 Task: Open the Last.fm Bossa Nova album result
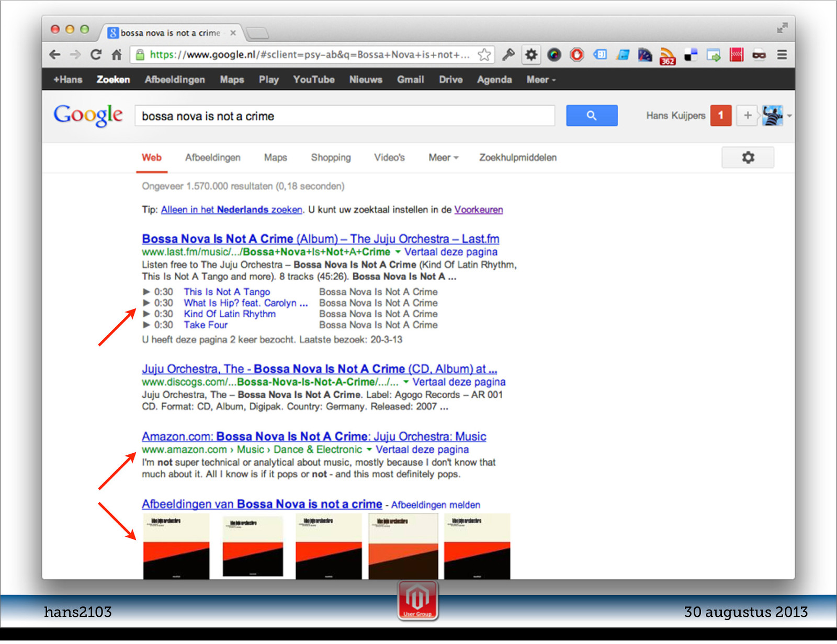click(321, 239)
